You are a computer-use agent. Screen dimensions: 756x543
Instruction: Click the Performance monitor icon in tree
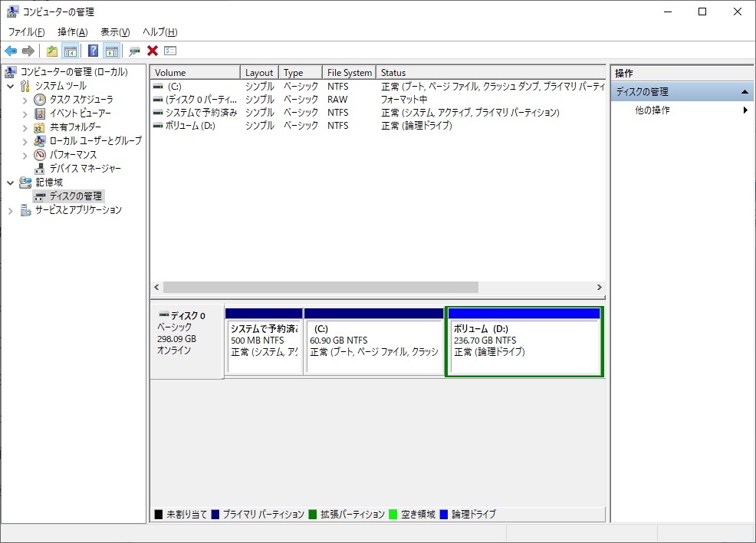[40, 155]
